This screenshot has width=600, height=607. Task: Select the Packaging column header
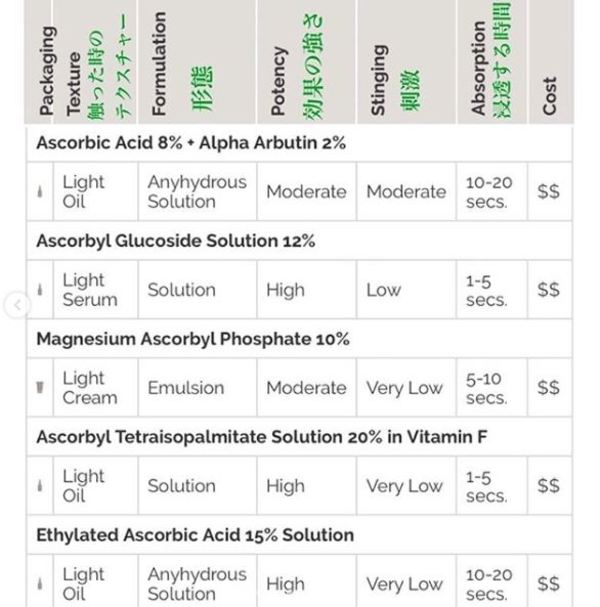pos(46,72)
